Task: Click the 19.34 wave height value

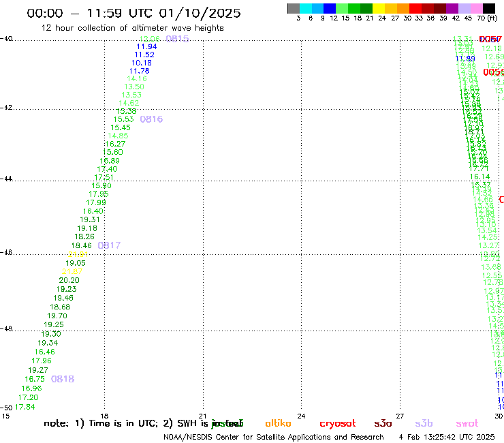Action: point(48,343)
